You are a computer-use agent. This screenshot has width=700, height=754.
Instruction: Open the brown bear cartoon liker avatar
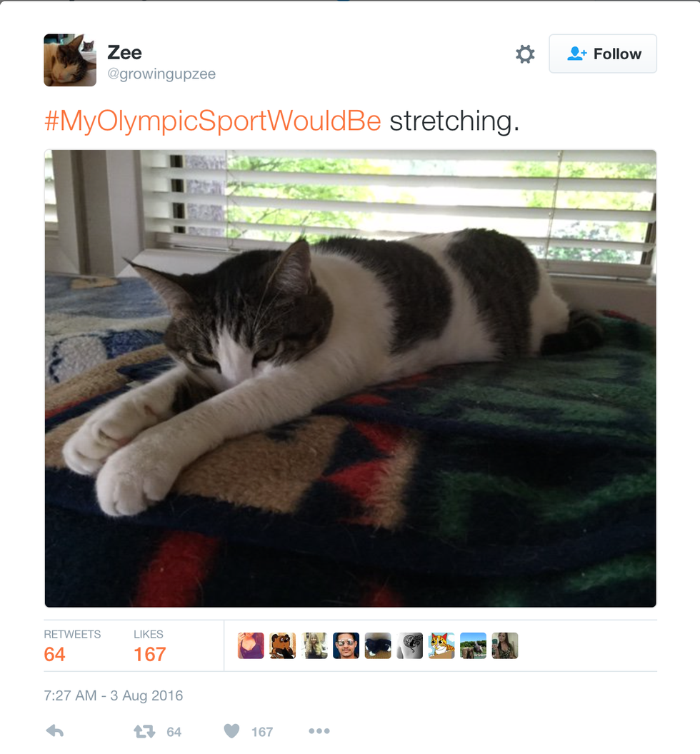pyautogui.click(x=282, y=645)
